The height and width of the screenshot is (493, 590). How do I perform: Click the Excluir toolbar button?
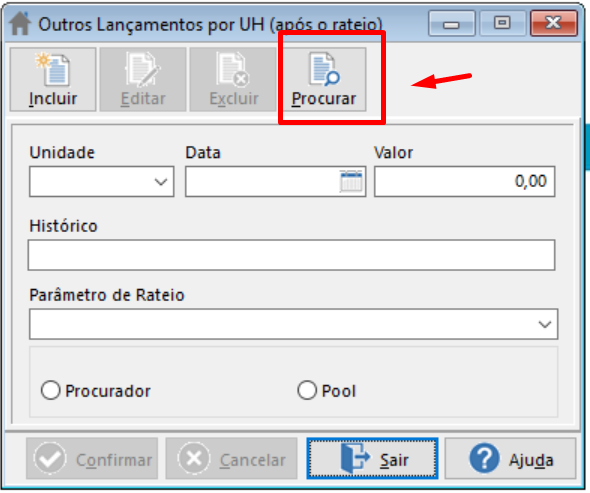[233, 79]
